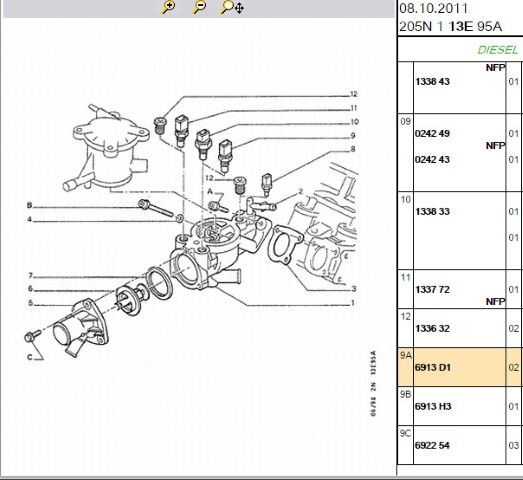Click reference 9A in the parts table
523x480 pixels.
click(406, 356)
